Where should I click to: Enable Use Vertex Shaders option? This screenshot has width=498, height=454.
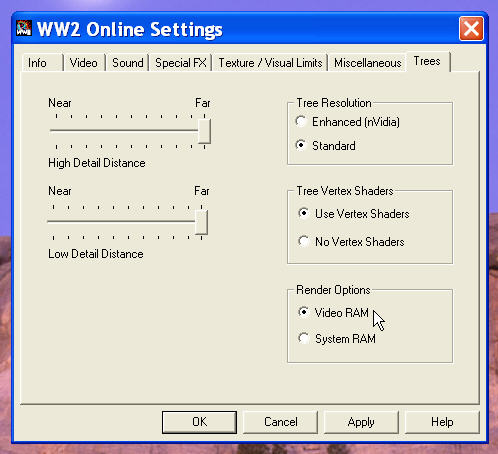point(354,214)
